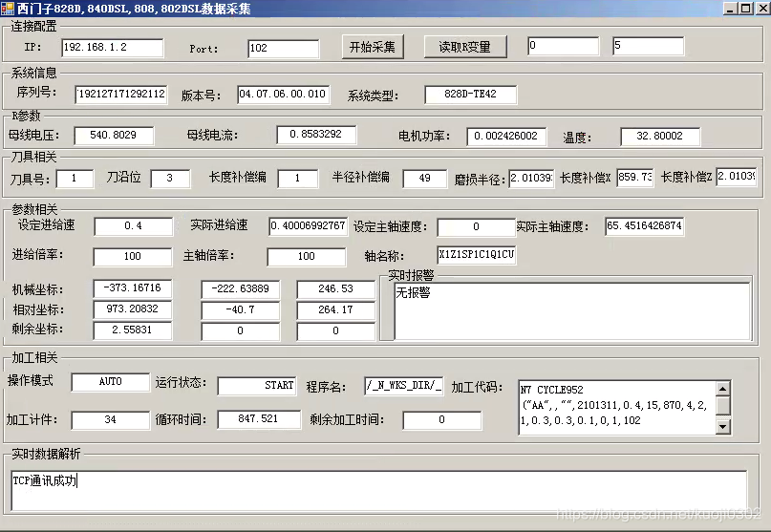Select the R variable count field with 5
The image size is (771, 532).
click(648, 46)
